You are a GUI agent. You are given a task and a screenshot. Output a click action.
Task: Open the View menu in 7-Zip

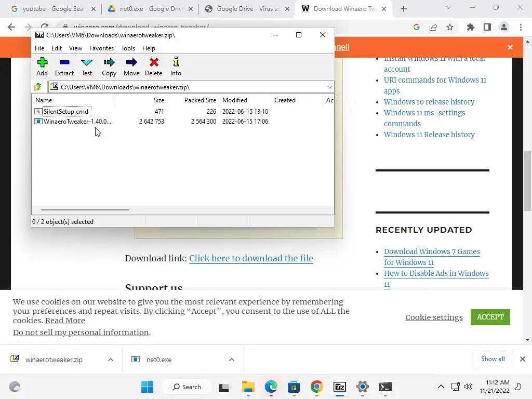(x=75, y=48)
